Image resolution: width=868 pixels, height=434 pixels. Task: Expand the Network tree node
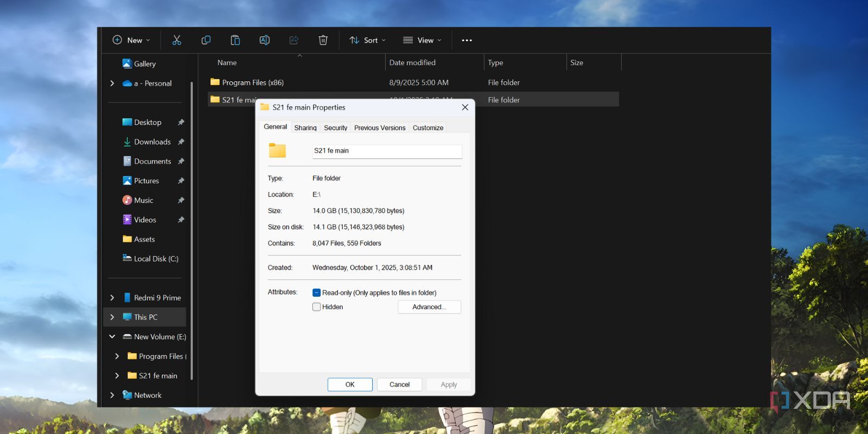112,395
